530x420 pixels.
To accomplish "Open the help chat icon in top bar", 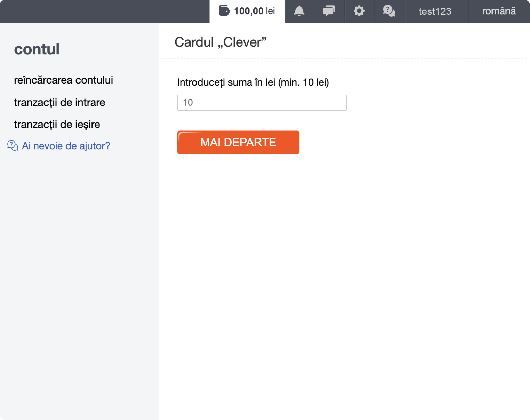I will pos(389,11).
